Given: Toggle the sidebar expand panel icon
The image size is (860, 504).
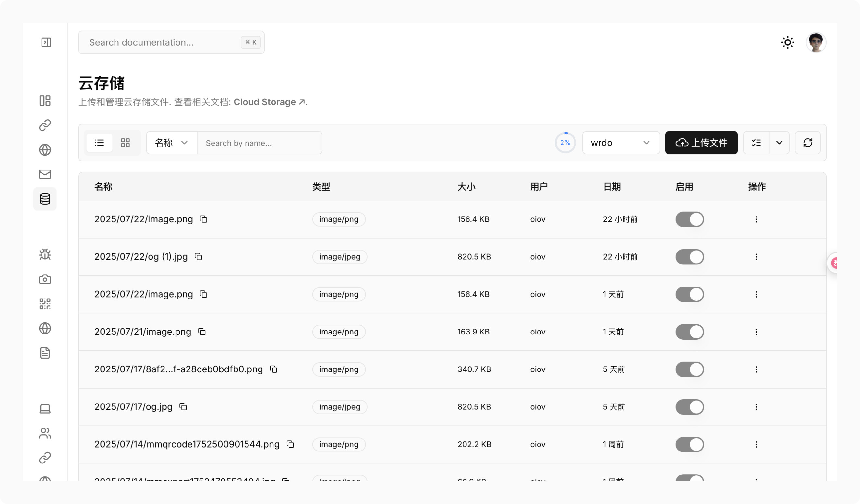Looking at the screenshot, I should point(46,42).
